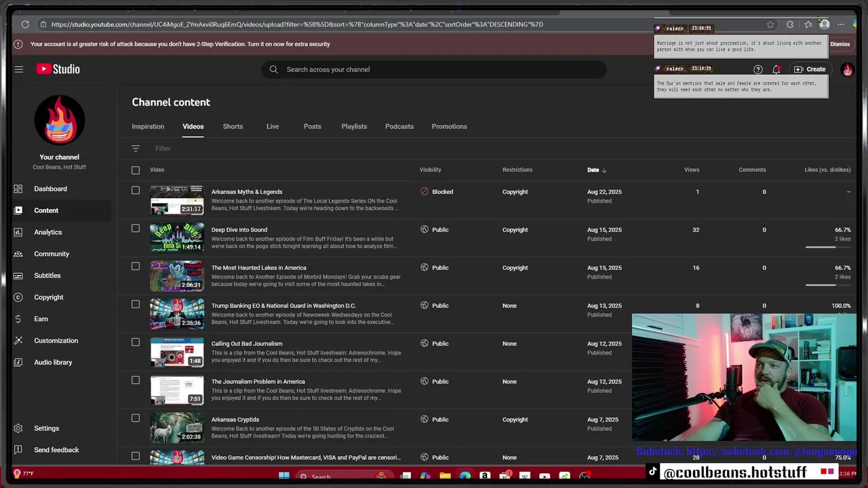Switch to the Podcasts tab
Image resolution: width=868 pixels, height=488 pixels.
point(399,126)
